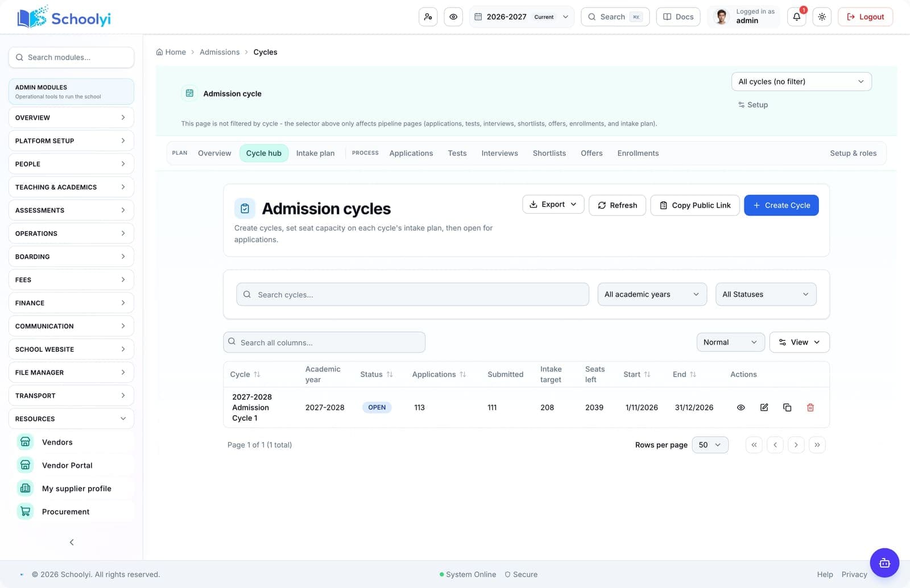The height and width of the screenshot is (588, 910).
Task: Sort table by Cycle column
Action: 245,374
